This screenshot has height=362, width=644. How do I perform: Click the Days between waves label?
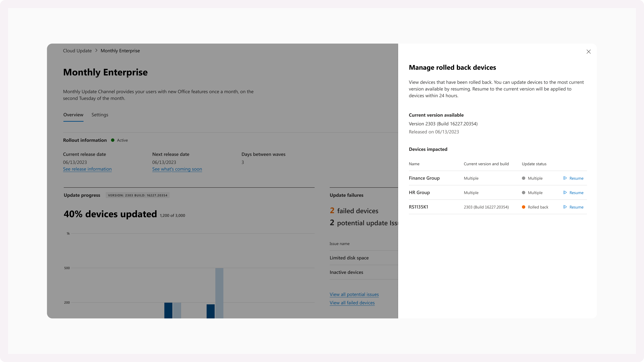pyautogui.click(x=263, y=154)
